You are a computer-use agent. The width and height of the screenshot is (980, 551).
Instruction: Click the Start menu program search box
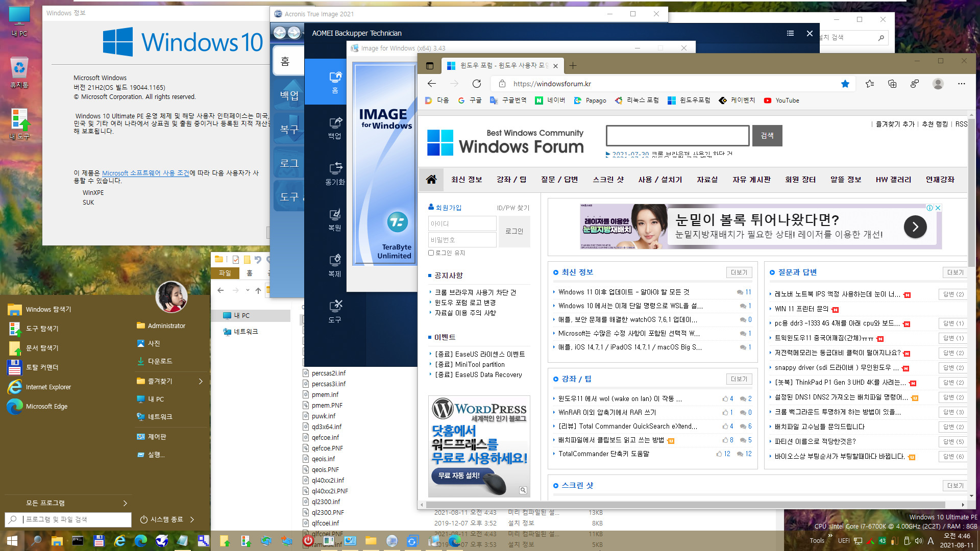pyautogui.click(x=68, y=519)
